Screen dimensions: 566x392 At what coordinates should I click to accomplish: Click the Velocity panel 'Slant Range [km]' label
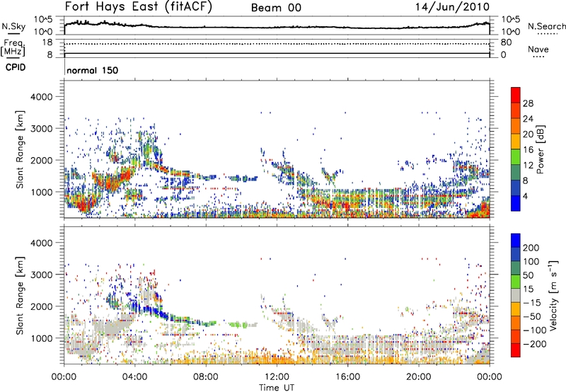(x=20, y=295)
